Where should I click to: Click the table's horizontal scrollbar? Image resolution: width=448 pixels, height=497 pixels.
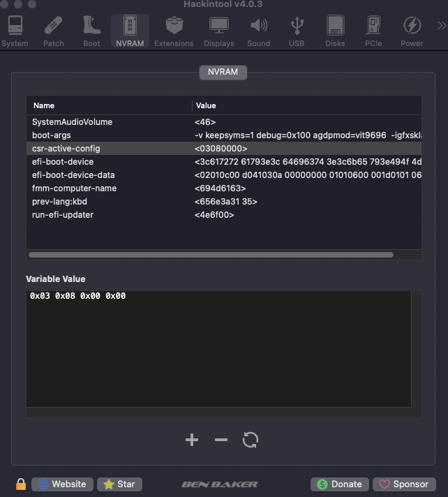pyautogui.click(x=211, y=255)
